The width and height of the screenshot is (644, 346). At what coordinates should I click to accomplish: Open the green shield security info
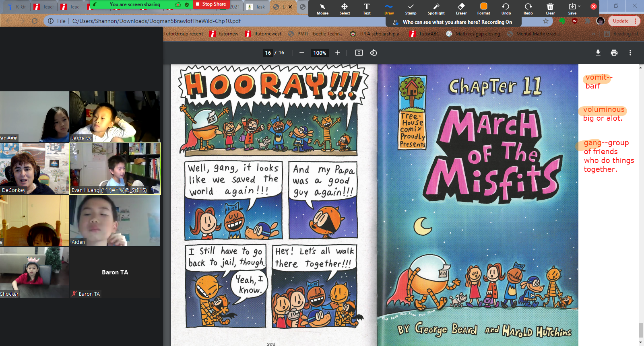(187, 4)
